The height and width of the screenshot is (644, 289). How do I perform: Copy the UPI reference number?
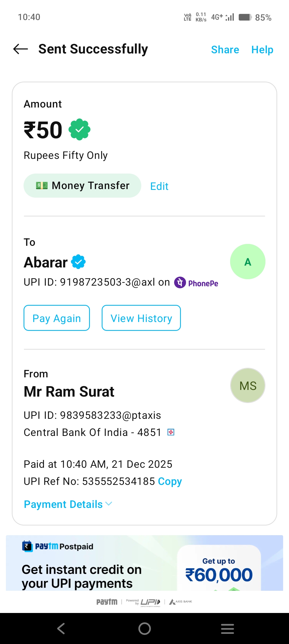click(170, 481)
